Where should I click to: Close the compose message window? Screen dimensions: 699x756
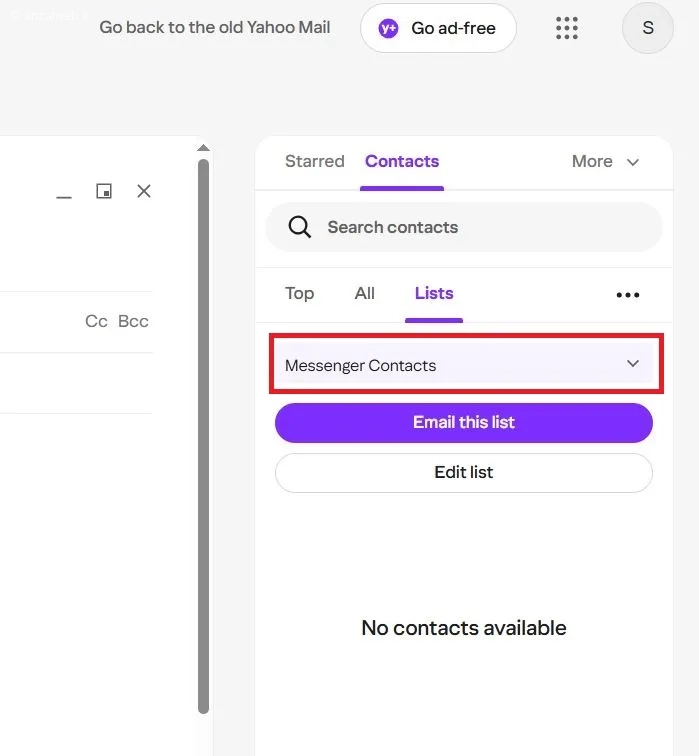click(144, 191)
